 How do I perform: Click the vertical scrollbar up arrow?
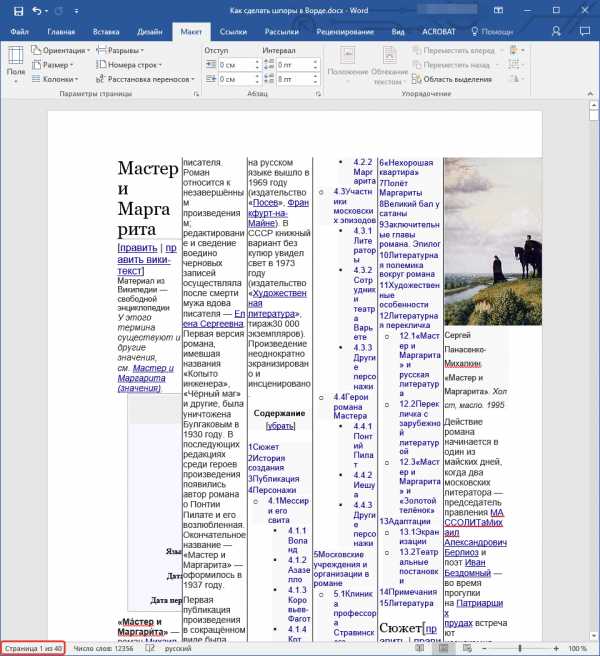(x=594, y=105)
